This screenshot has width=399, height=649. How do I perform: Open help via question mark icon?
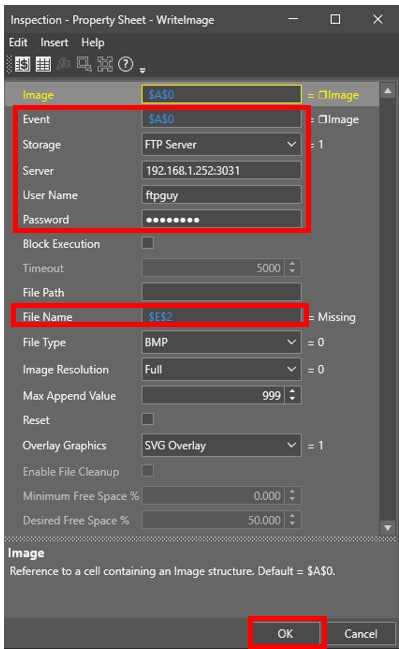click(x=125, y=64)
